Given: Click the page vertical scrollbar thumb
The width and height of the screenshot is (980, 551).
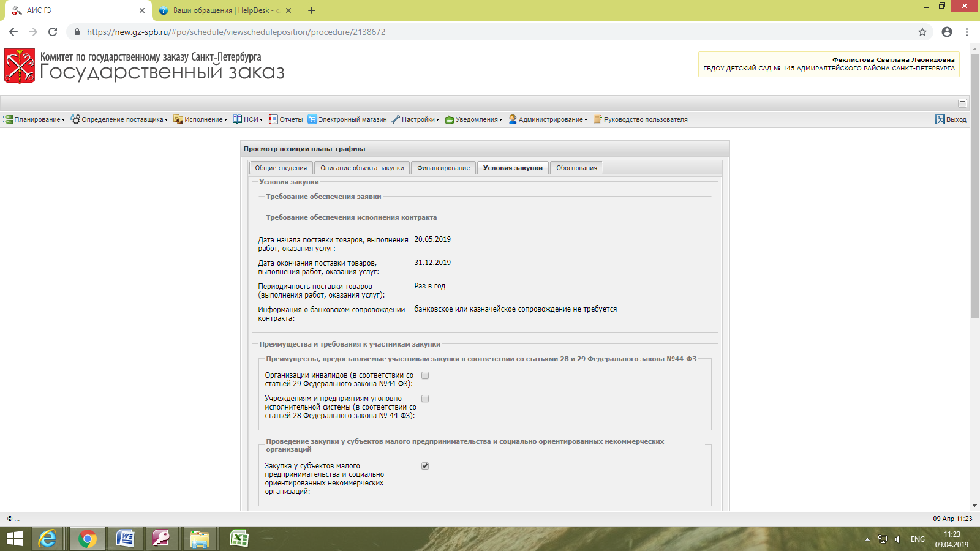Looking at the screenshot, I should point(974,186).
